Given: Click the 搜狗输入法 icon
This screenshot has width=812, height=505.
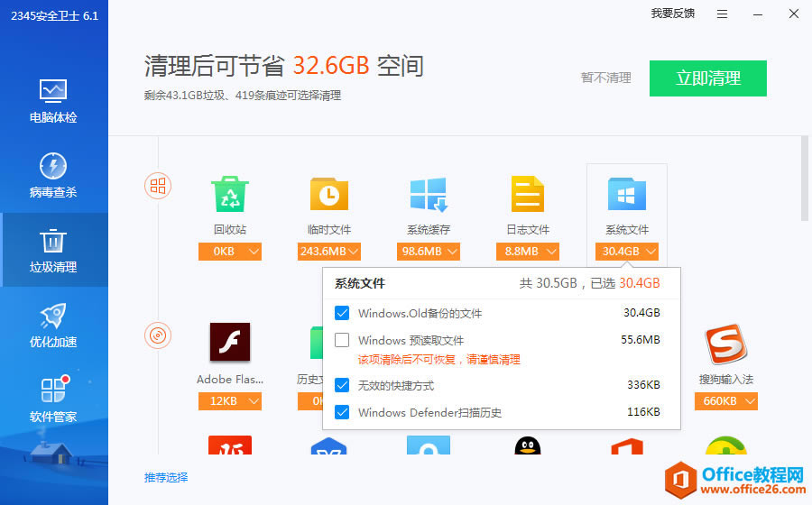Looking at the screenshot, I should click(x=726, y=344).
